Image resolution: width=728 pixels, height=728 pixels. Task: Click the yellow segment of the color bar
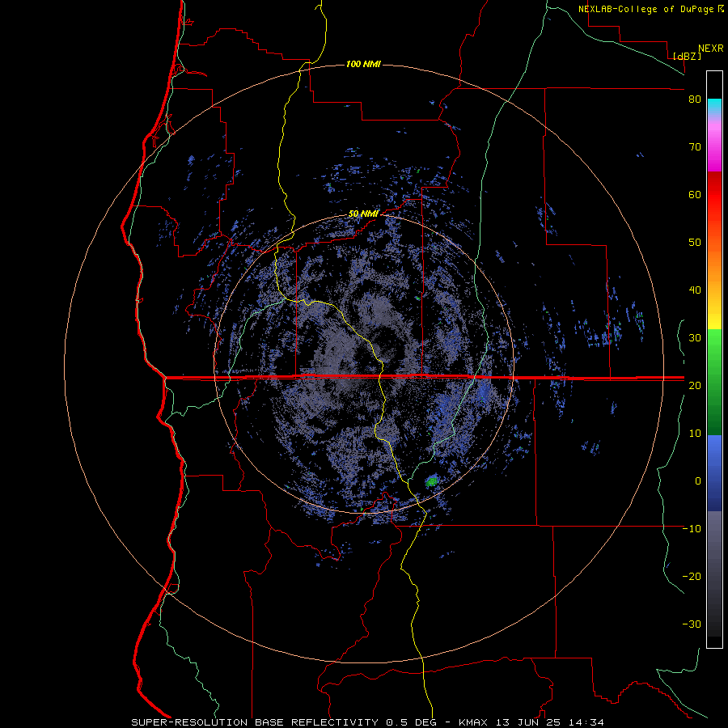714,318
